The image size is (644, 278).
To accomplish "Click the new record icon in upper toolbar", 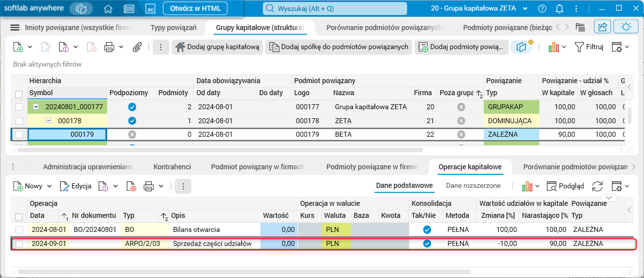I will 18,47.
